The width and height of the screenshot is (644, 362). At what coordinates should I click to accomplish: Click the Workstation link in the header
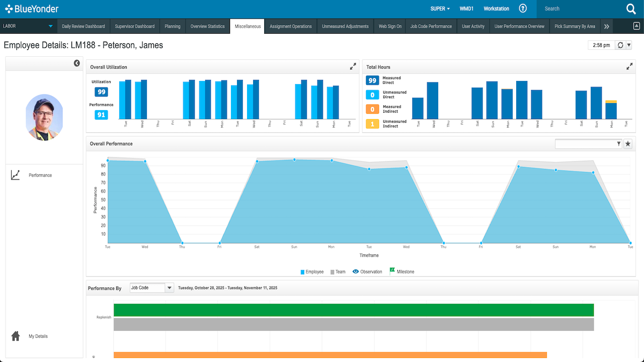coord(496,9)
